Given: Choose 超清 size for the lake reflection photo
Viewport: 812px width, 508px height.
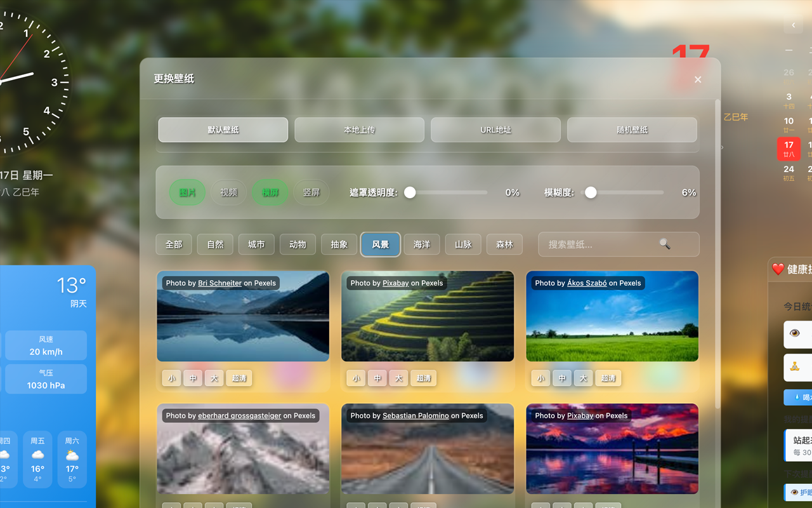Looking at the screenshot, I should pos(239,378).
